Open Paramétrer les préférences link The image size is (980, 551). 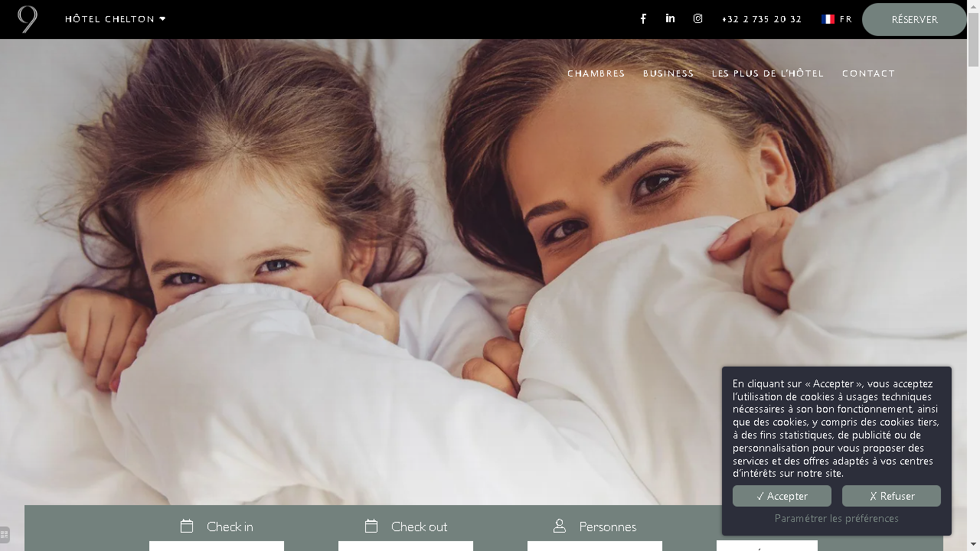tap(837, 518)
